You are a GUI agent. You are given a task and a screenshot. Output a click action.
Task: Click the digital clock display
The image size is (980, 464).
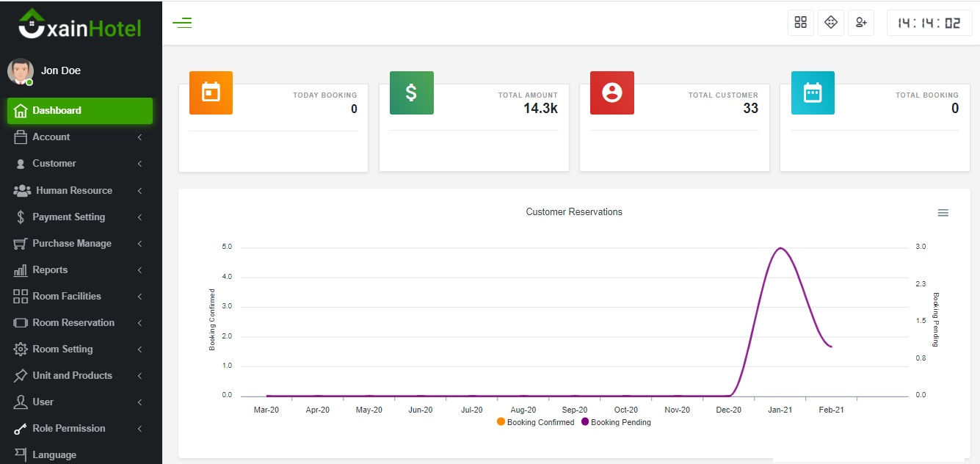click(x=929, y=23)
